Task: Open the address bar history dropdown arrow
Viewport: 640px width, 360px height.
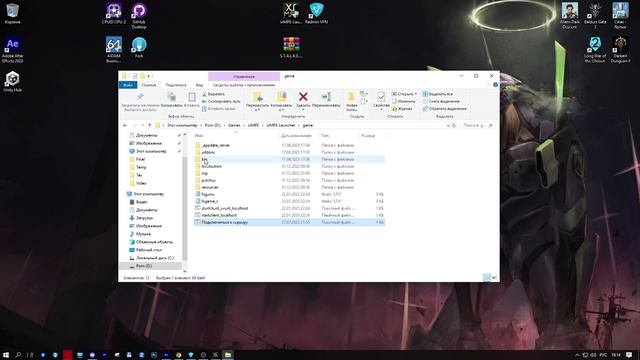Action: [448, 125]
